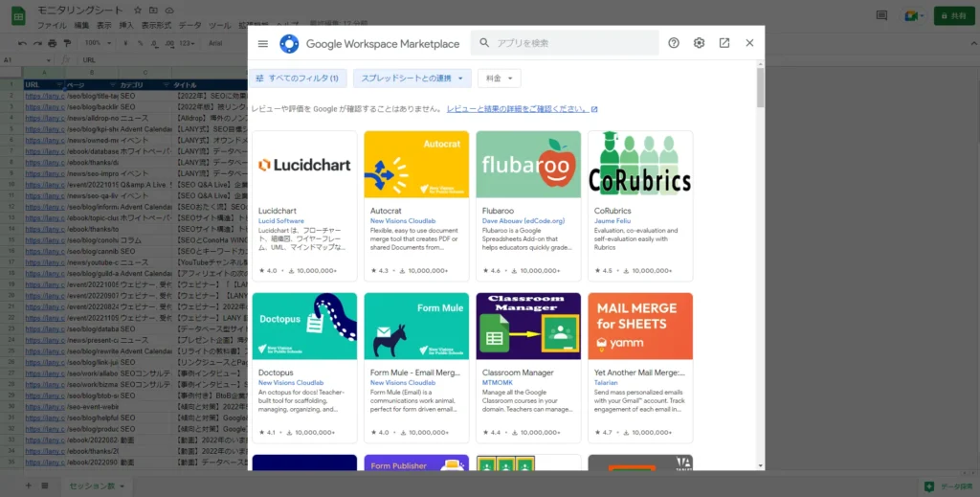The height and width of the screenshot is (497, 980).
Task: Open the A1 name box dropdown
Action: (x=49, y=60)
